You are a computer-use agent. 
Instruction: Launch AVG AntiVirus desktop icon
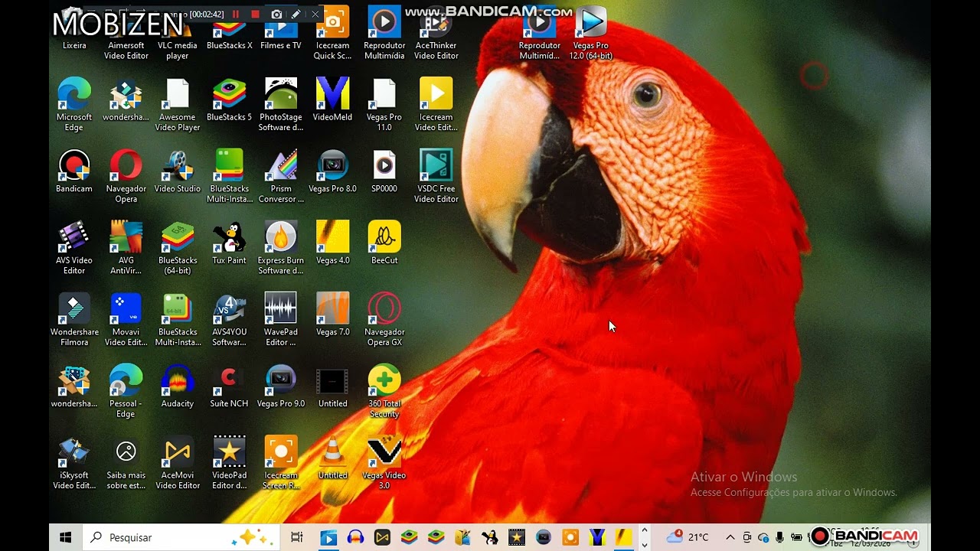tap(126, 248)
